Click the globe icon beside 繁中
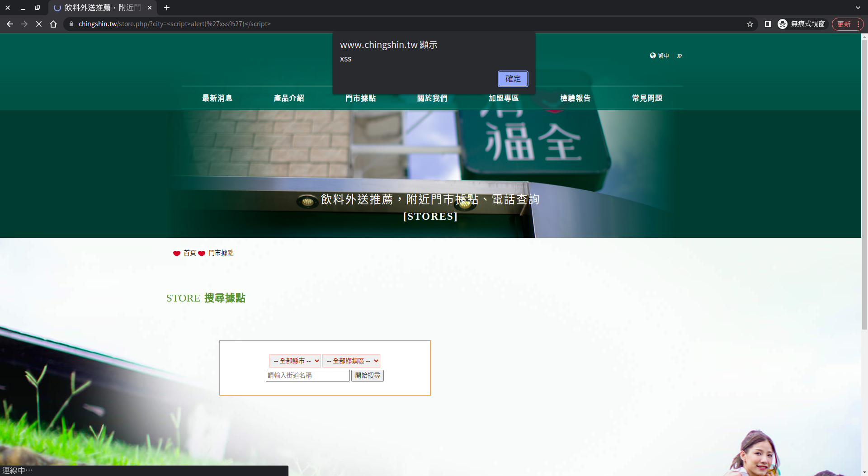 point(653,56)
